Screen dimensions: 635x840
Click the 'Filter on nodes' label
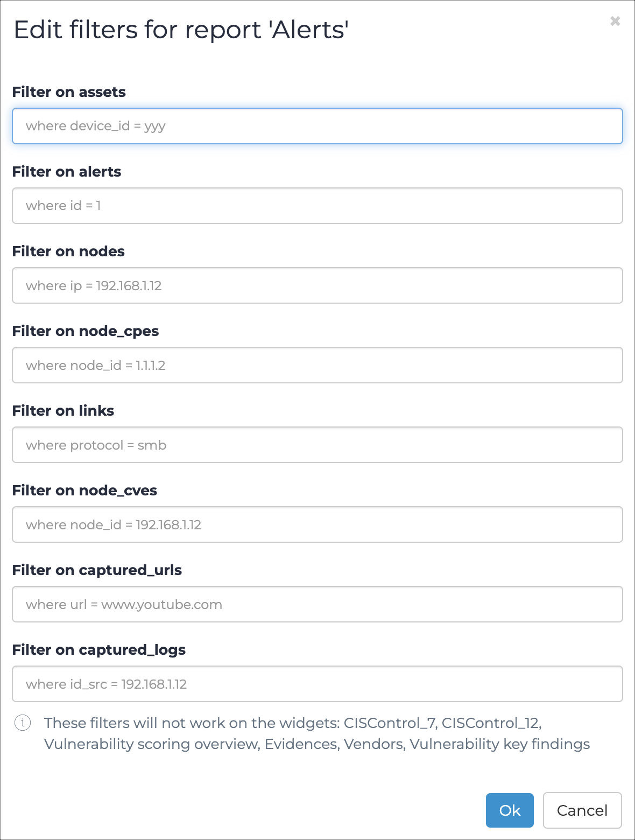coord(68,251)
